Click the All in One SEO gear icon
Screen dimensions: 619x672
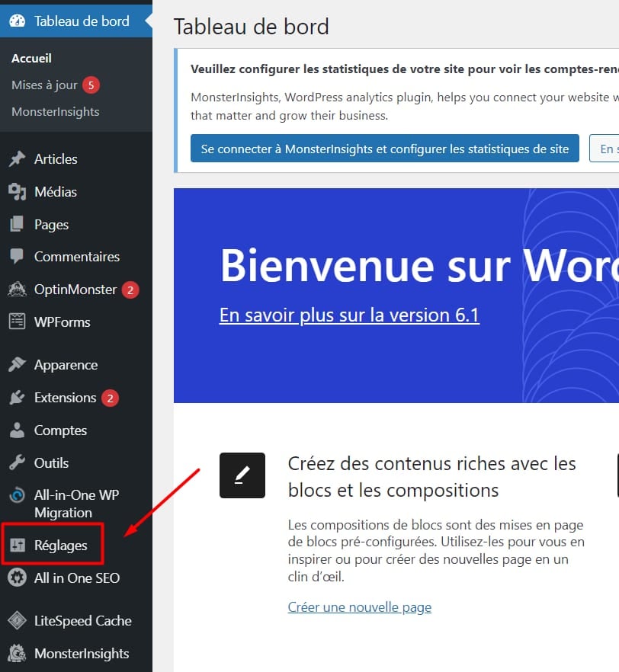pos(17,578)
